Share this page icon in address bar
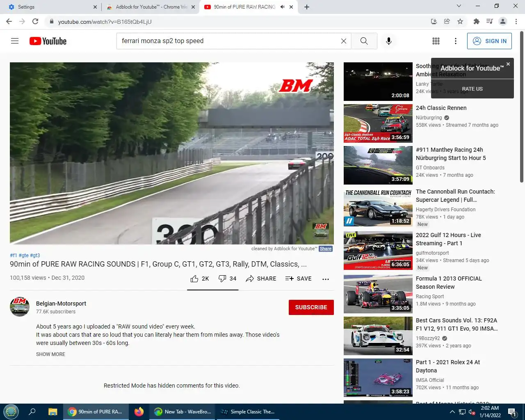 (x=447, y=21)
